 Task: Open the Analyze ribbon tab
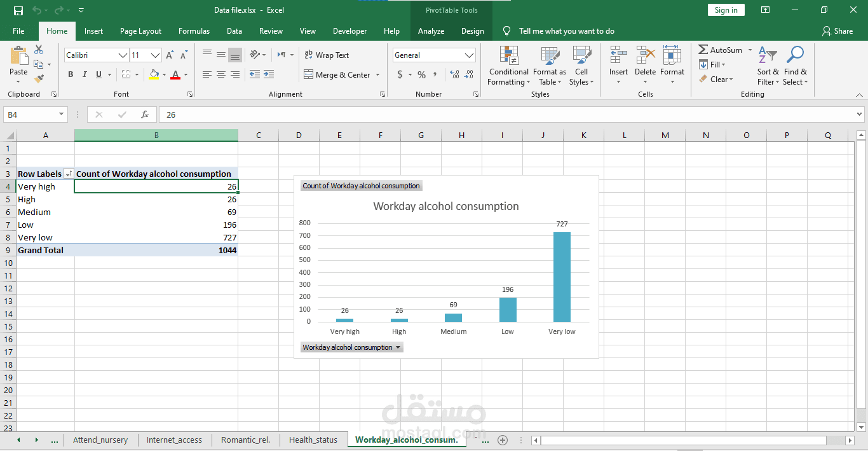pos(431,31)
